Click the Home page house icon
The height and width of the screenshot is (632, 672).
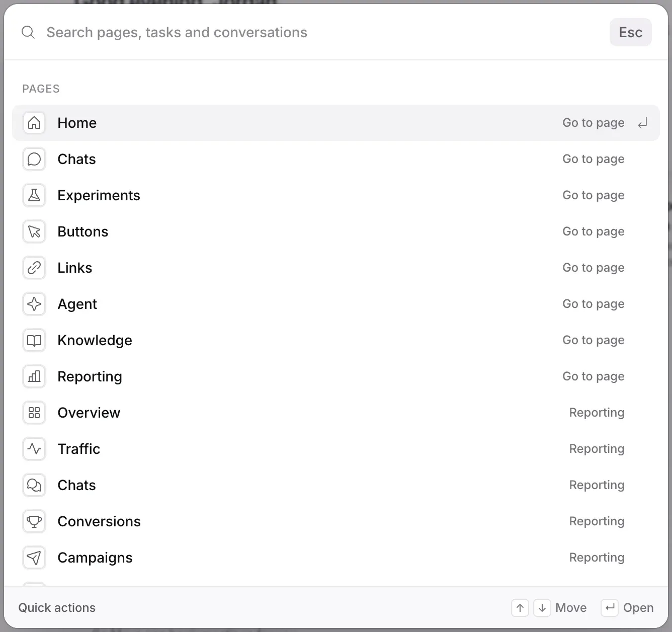(x=34, y=123)
